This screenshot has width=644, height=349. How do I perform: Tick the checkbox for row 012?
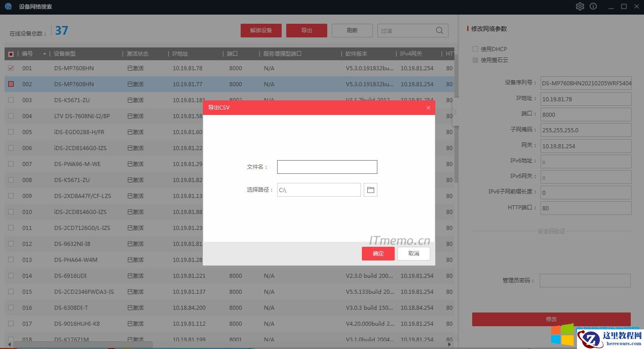coord(11,244)
